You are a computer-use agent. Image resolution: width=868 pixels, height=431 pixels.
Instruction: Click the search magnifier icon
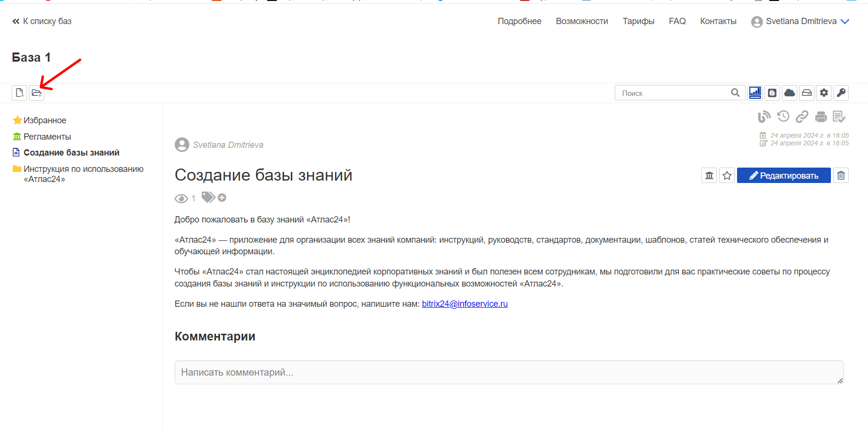(x=735, y=93)
